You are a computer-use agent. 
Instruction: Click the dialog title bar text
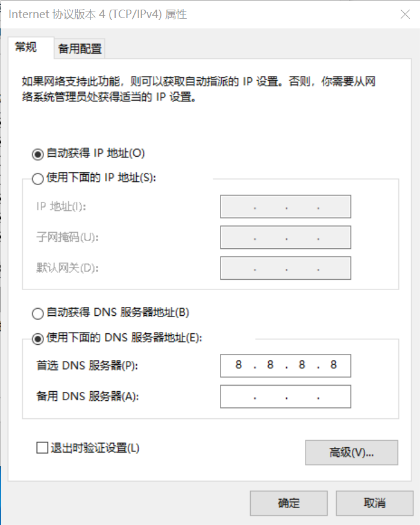[98, 14]
